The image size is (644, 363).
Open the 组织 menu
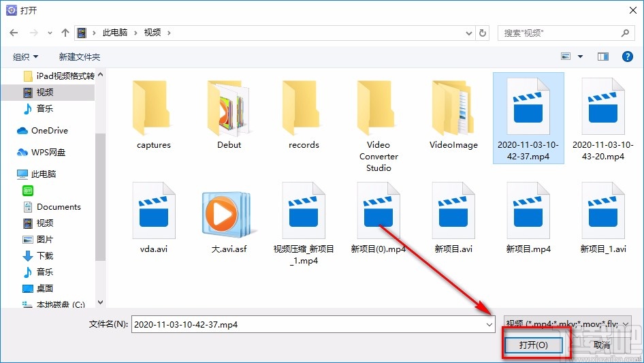25,57
